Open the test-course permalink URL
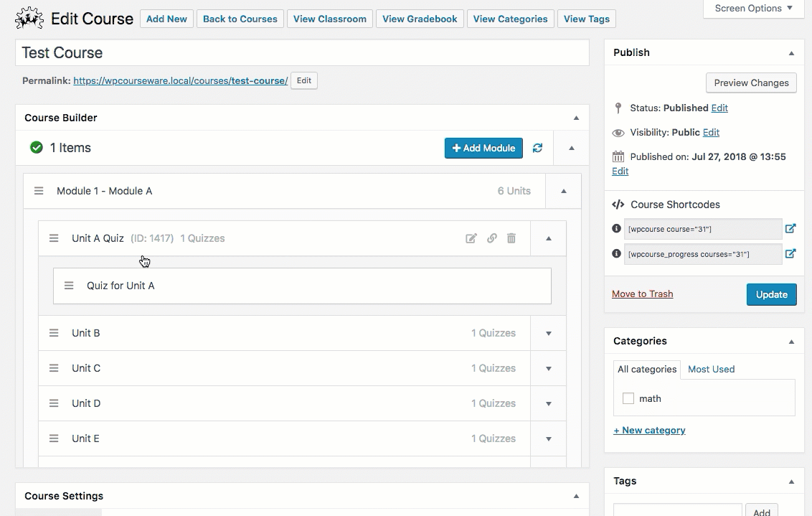The width and height of the screenshot is (812, 516). (x=180, y=81)
